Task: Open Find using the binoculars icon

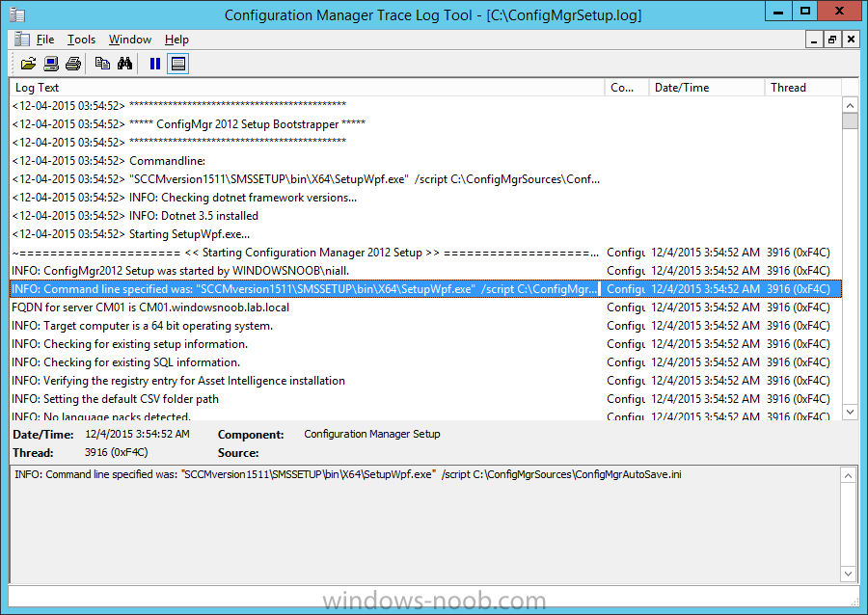Action: point(124,64)
